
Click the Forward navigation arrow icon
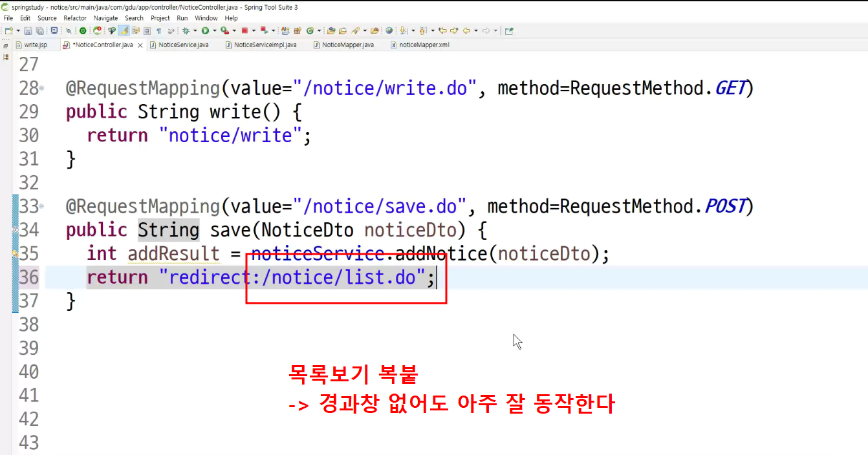point(486,30)
